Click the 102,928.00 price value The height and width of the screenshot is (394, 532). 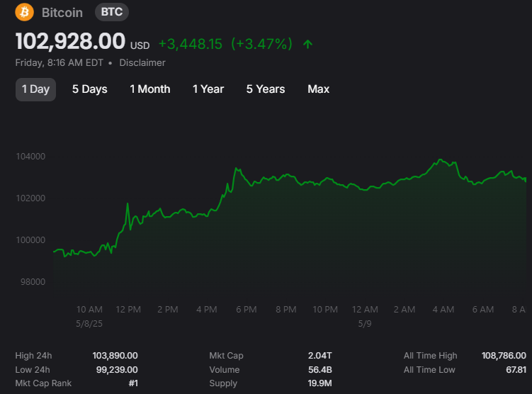click(70, 41)
